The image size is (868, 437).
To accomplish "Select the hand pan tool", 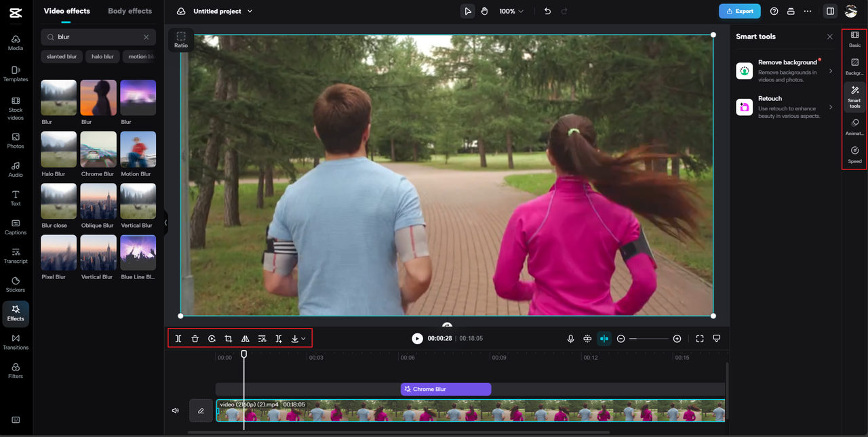I will click(x=484, y=12).
